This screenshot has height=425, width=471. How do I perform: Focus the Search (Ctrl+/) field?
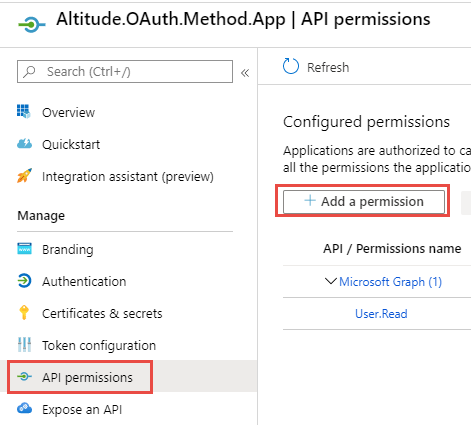125,71
